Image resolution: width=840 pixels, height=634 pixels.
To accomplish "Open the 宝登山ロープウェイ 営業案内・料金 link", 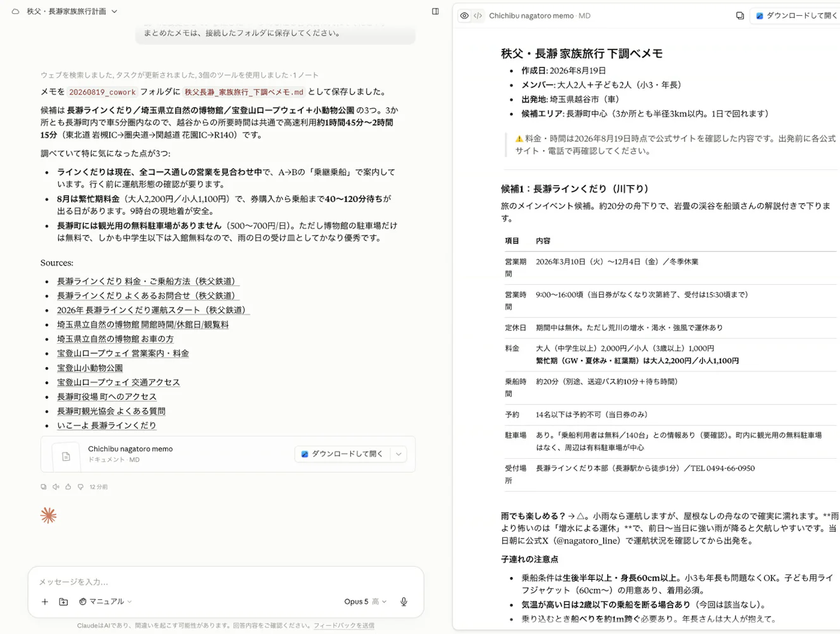I will click(x=123, y=354).
